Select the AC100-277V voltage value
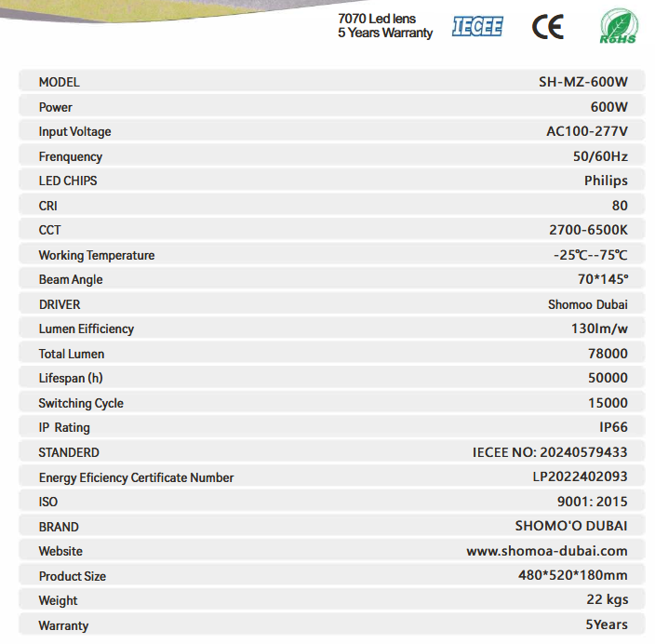655x644 pixels. tap(586, 131)
